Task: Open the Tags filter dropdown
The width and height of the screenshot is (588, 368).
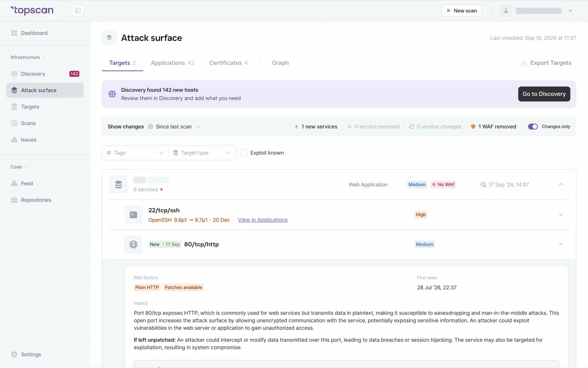Action: pyautogui.click(x=136, y=153)
